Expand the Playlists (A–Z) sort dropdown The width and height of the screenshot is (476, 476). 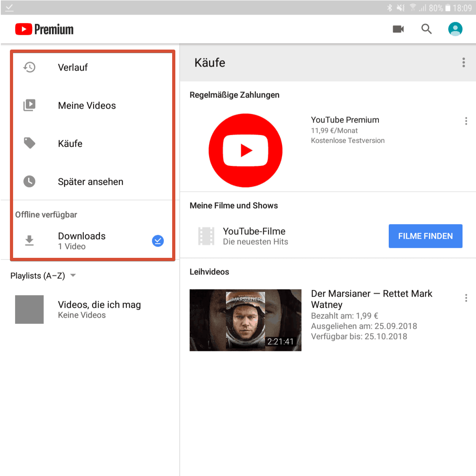click(x=43, y=276)
